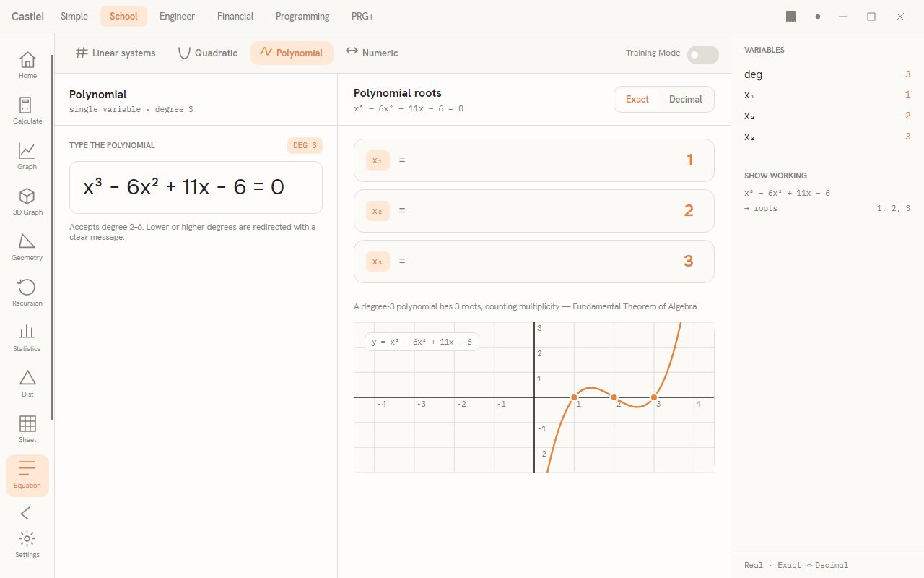
Task: Open the Recursion sidebar tool
Action: (27, 293)
